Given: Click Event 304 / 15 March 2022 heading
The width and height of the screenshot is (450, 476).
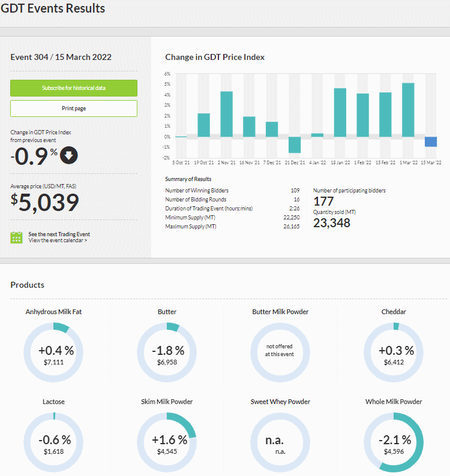Looking at the screenshot, I should (61, 57).
